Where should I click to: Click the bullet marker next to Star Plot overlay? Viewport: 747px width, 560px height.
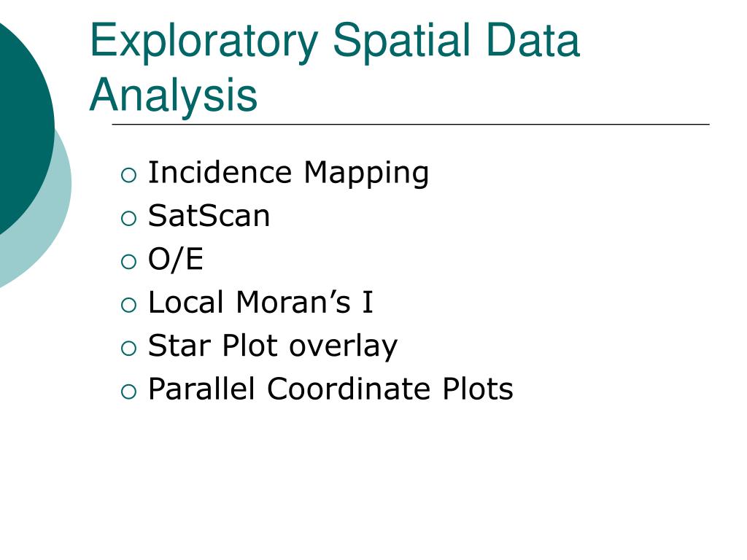pyautogui.click(x=128, y=349)
